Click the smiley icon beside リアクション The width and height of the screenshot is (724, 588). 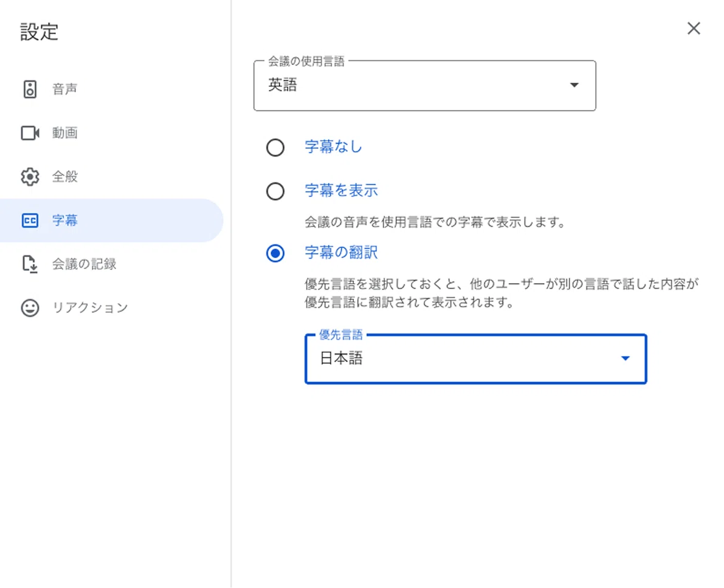30,308
